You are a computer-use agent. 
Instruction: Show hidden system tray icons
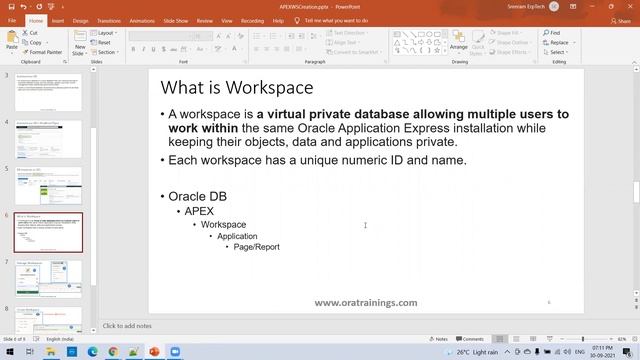click(507, 352)
